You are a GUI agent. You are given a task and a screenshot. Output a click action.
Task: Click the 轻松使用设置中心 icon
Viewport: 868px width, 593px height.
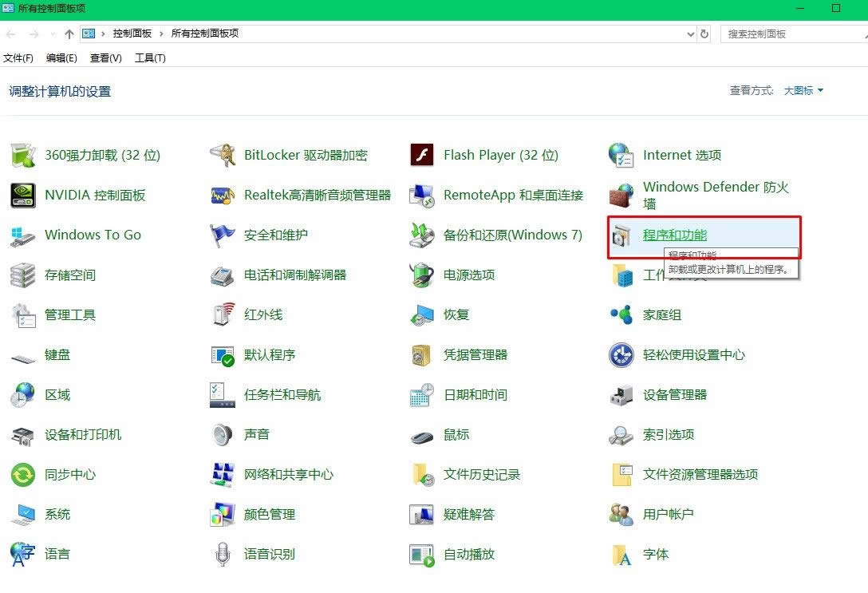[x=621, y=355]
